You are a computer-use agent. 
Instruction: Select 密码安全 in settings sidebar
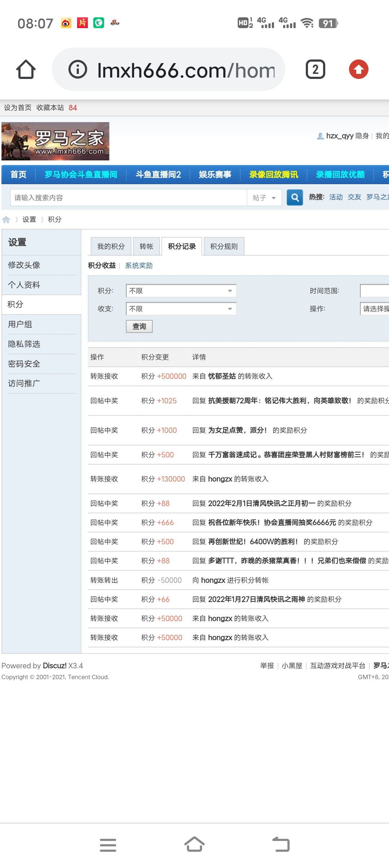(24, 364)
